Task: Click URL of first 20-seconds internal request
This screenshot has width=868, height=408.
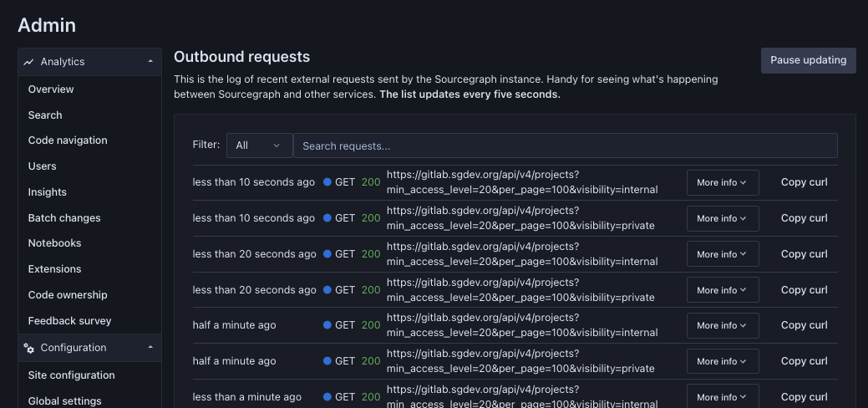Action: 522,254
